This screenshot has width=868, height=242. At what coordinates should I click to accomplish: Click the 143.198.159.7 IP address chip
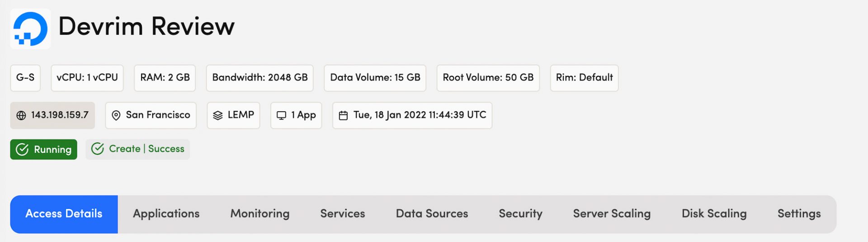click(59, 115)
